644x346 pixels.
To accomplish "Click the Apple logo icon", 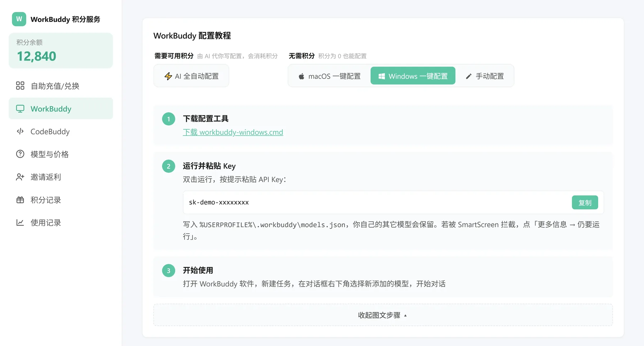I will tap(302, 76).
